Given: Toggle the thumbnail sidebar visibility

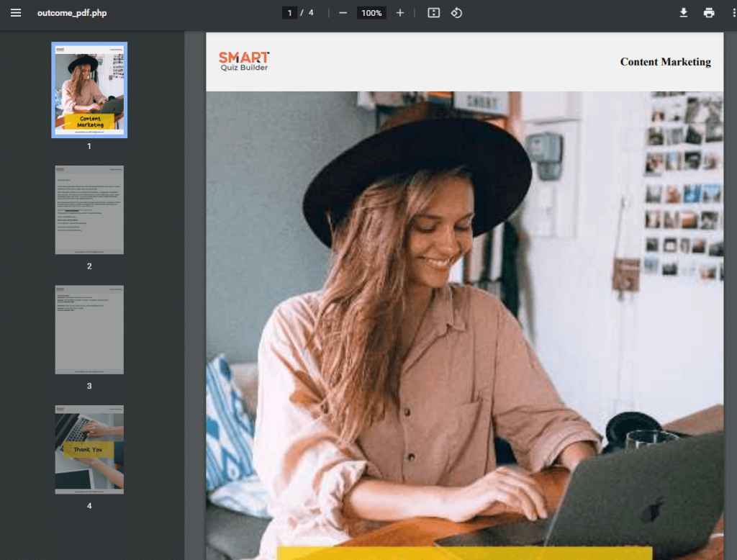Looking at the screenshot, I should point(16,12).
